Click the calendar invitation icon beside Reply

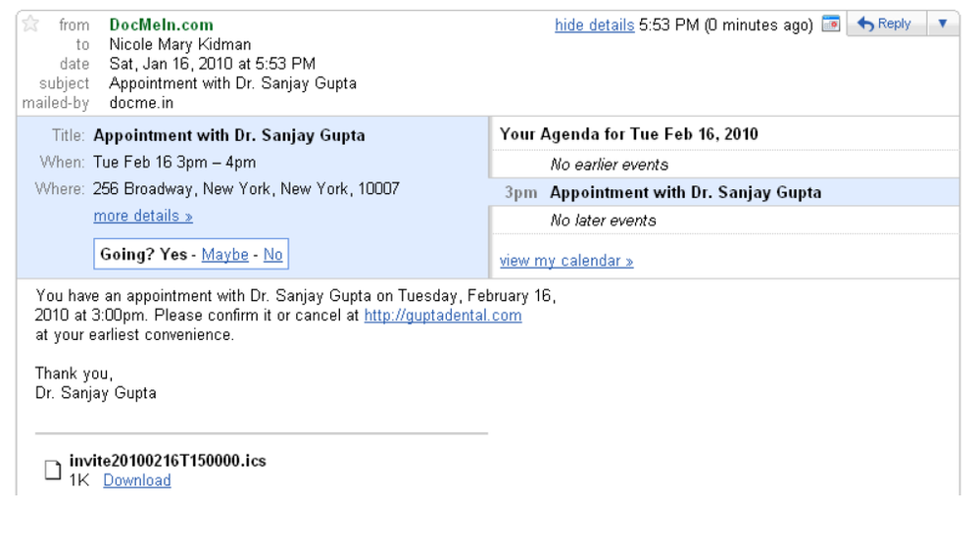pos(831,25)
